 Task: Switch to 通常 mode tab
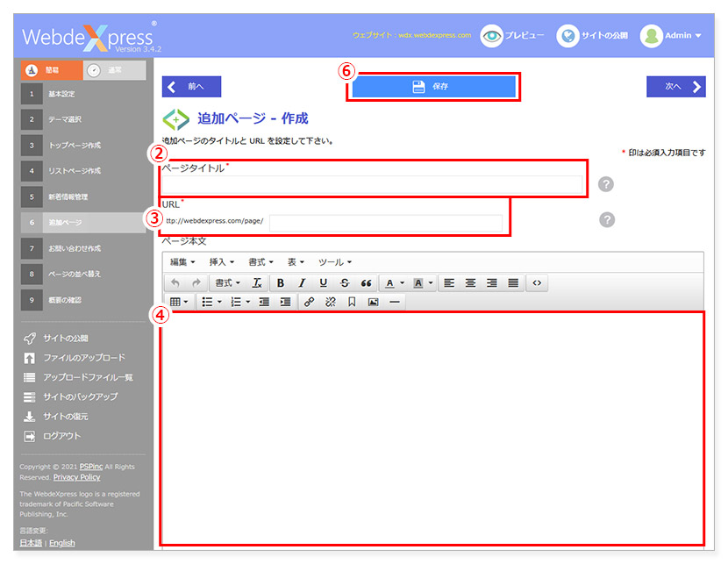(114, 71)
